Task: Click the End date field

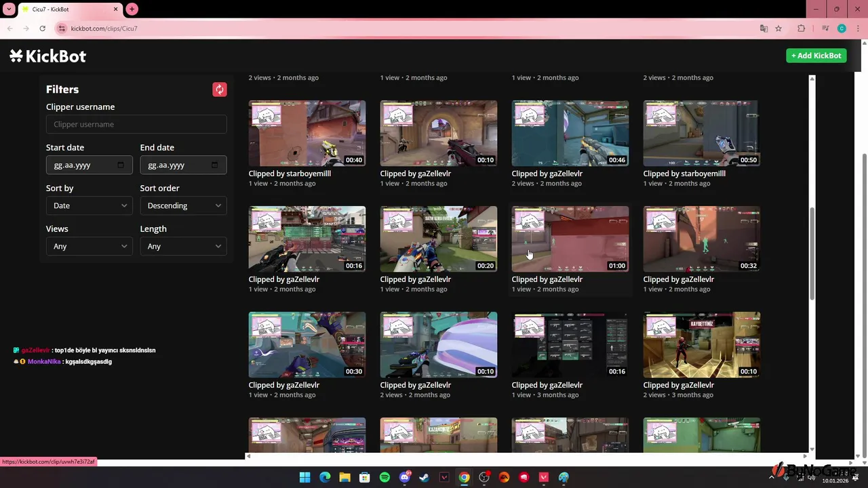Action: coord(183,165)
